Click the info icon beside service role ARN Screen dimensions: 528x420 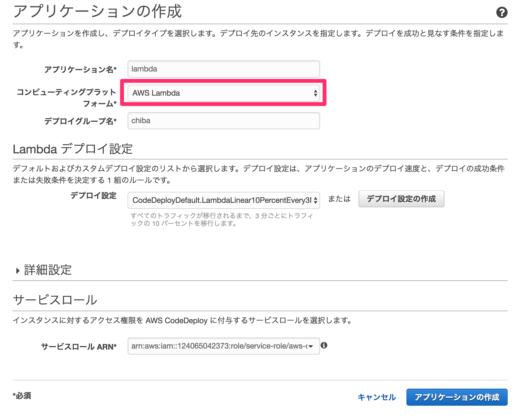[324, 346]
